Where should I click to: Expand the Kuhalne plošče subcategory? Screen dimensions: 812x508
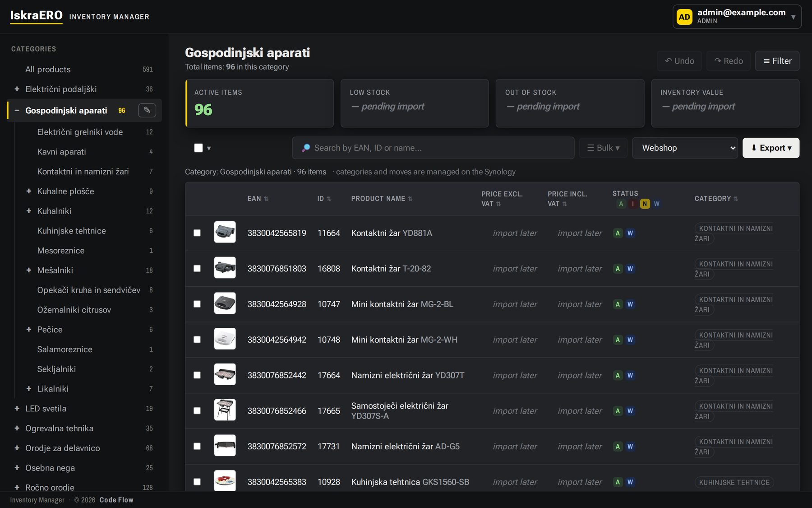pos(29,191)
